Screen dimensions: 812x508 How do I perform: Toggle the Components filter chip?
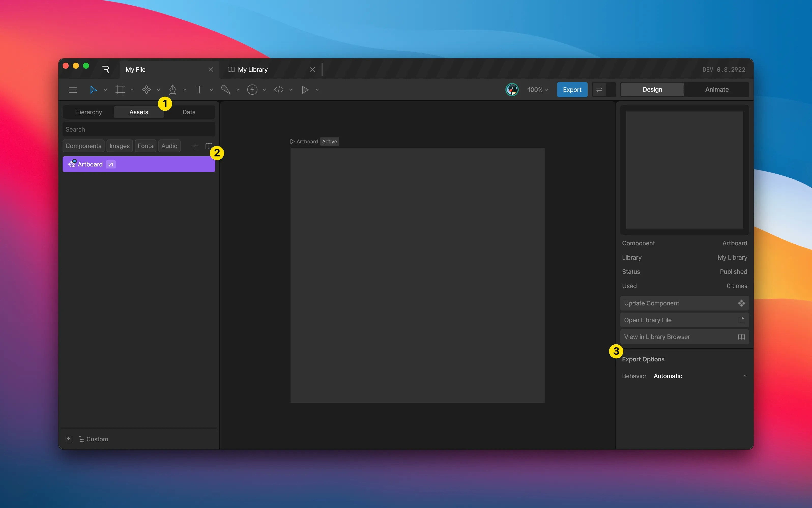[x=83, y=146]
